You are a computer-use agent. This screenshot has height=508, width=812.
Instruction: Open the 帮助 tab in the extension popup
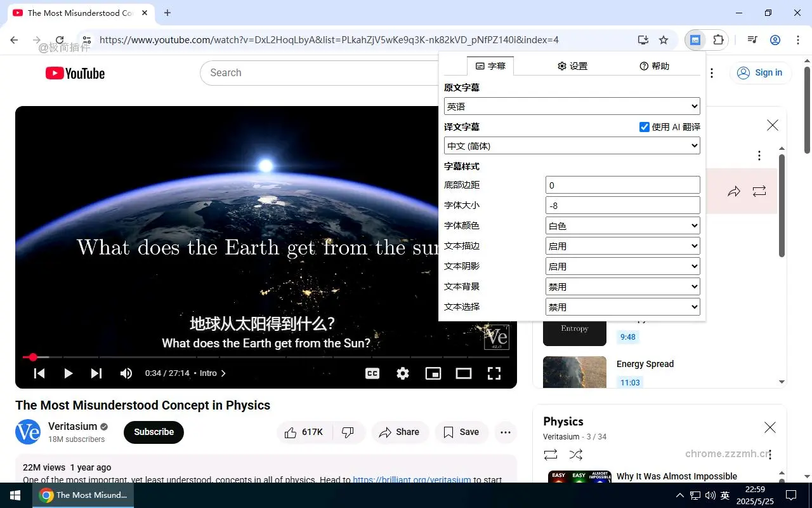click(654, 65)
